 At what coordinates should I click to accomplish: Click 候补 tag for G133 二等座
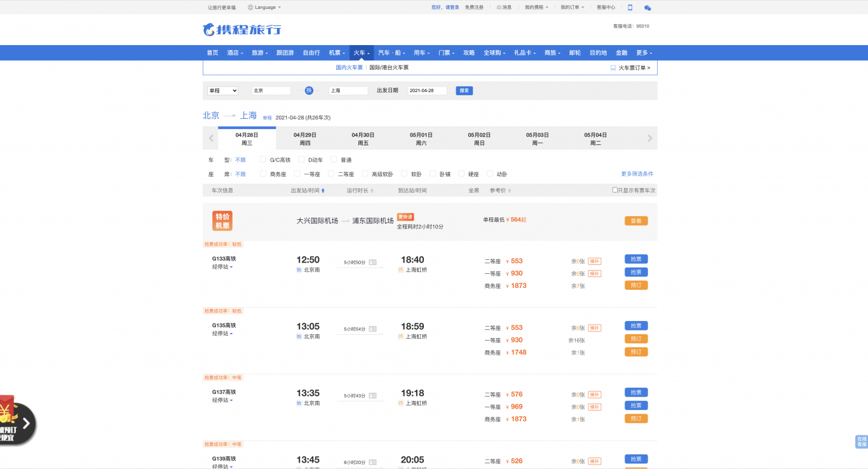click(594, 261)
